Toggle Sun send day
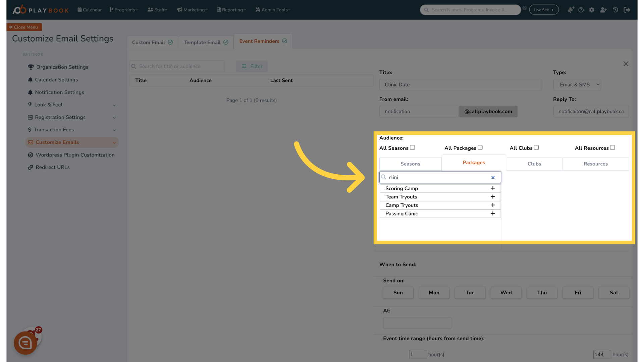This screenshot has height=362, width=644. point(398,293)
